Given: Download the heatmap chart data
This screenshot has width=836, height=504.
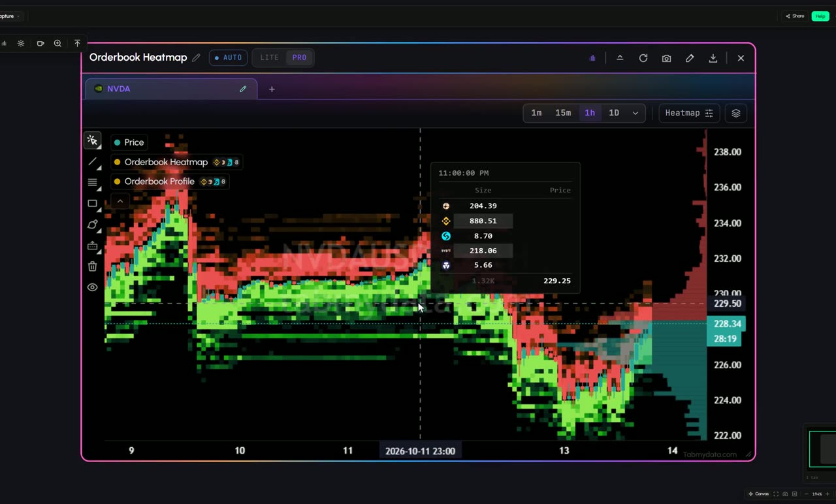Looking at the screenshot, I should (x=713, y=58).
